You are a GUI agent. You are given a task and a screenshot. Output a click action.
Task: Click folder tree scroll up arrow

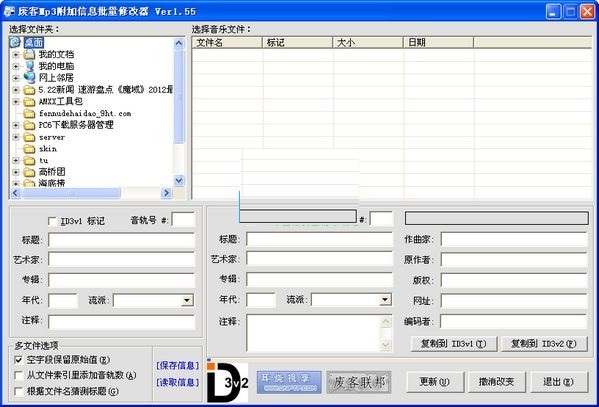179,43
